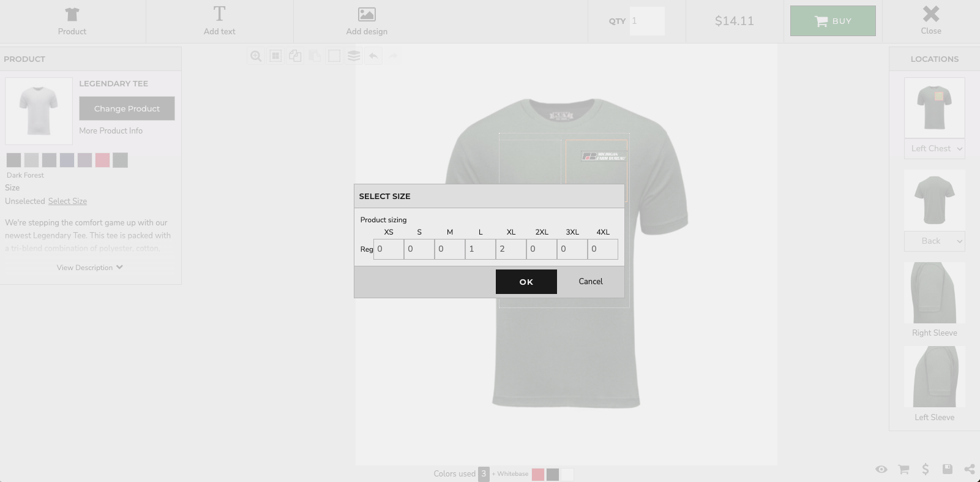
Task: Expand View Description section
Action: click(x=90, y=268)
